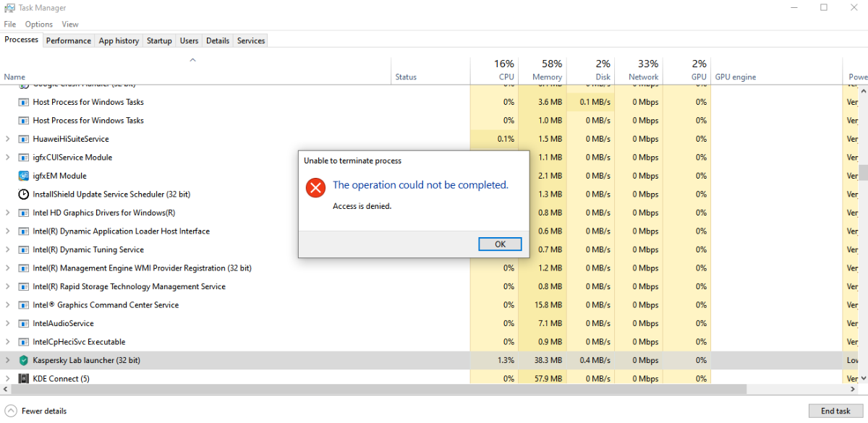Switch to the Services tab
The width and height of the screenshot is (868, 423).
(251, 40)
